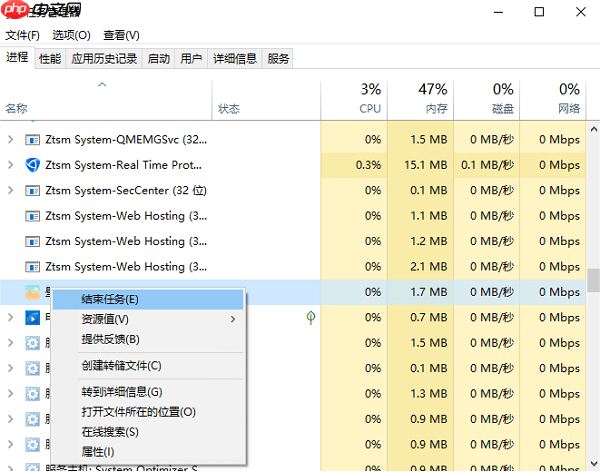Click the 15.1 MB memory cell
This screenshot has height=472, width=600.
point(421,165)
